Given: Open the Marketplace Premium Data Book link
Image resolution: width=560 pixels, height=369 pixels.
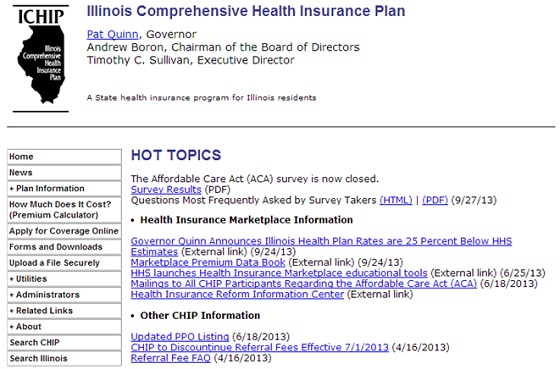Looking at the screenshot, I should click(x=208, y=263).
